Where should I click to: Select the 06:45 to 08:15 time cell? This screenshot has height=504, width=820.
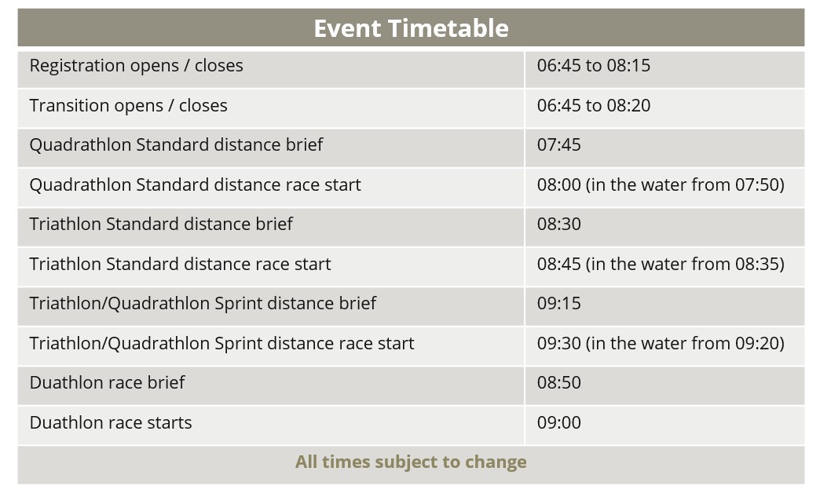(594, 66)
